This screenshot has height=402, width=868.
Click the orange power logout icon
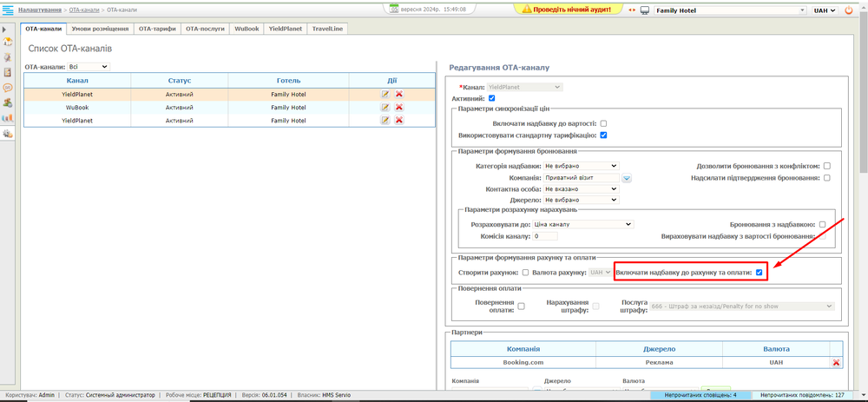point(848,10)
